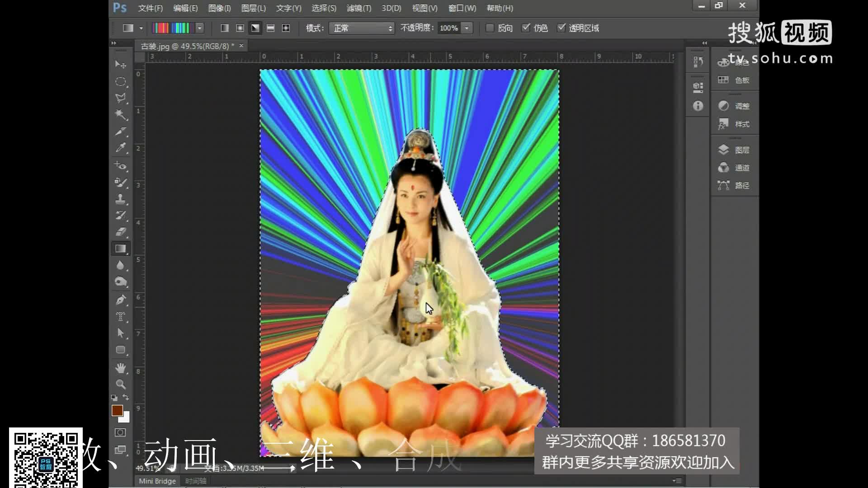Select the Rectangle shape tool
The width and height of the screenshot is (868, 488).
[x=120, y=350]
